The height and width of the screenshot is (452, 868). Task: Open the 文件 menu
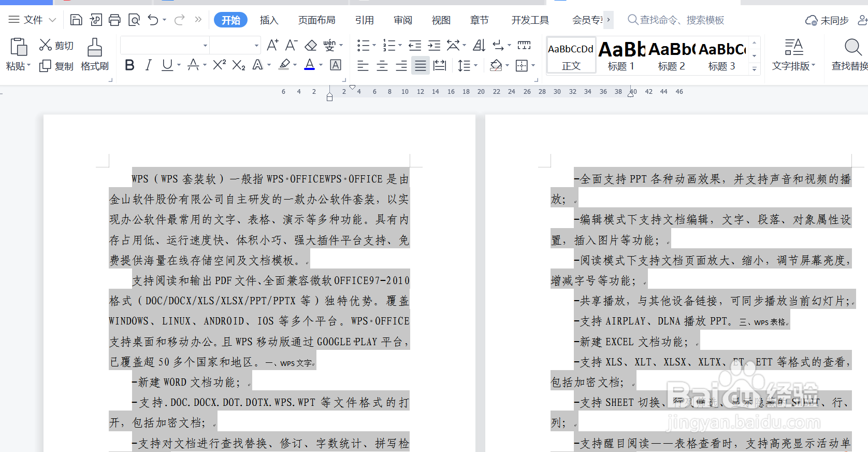coord(32,20)
